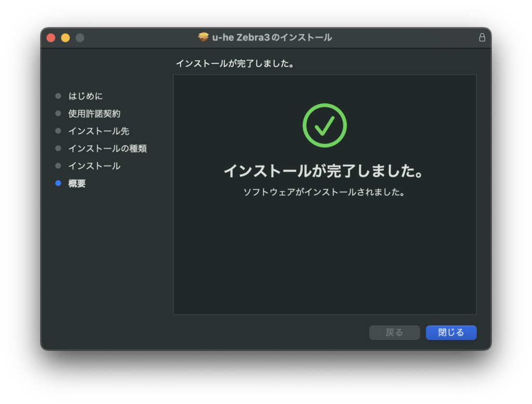Select the 使用許諾契約 step in sidebar
Viewport: 532px width, 404px height.
(x=94, y=114)
